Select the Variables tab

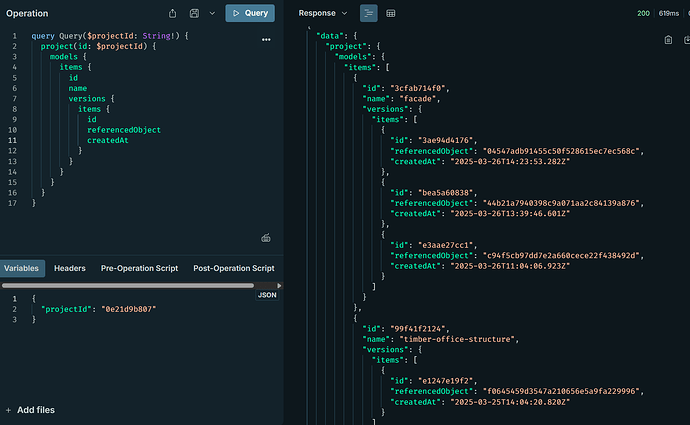21,268
